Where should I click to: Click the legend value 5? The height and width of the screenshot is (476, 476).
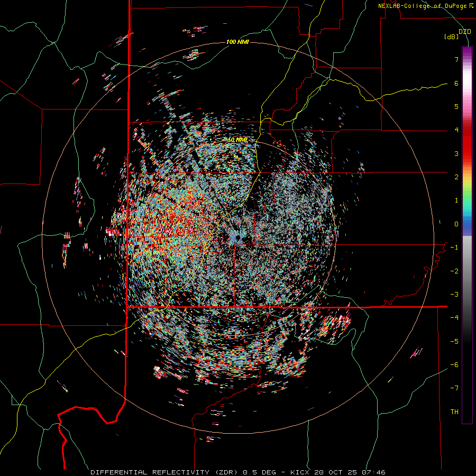pyautogui.click(x=456, y=106)
